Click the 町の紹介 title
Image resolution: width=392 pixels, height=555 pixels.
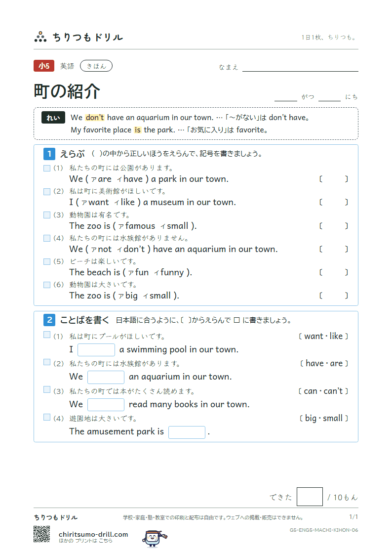click(x=67, y=91)
